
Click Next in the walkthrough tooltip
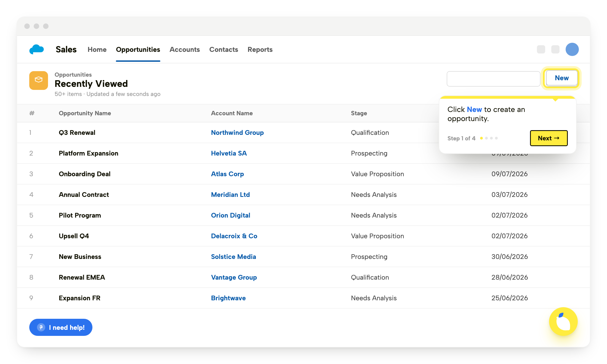tap(549, 138)
